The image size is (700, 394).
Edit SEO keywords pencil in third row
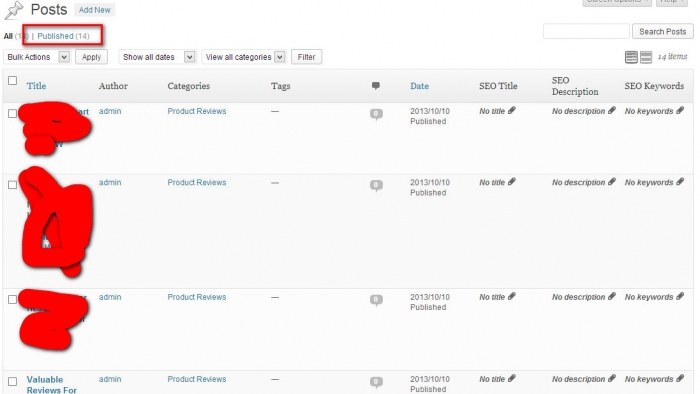[x=680, y=297]
